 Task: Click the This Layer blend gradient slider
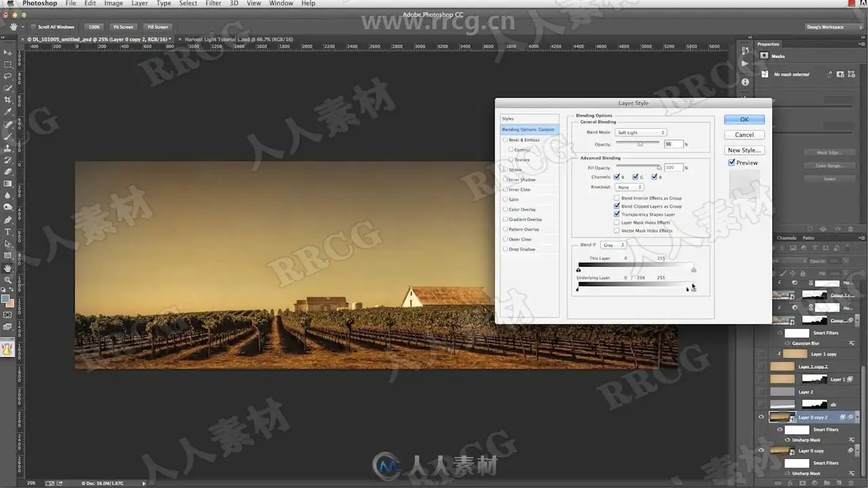635,265
